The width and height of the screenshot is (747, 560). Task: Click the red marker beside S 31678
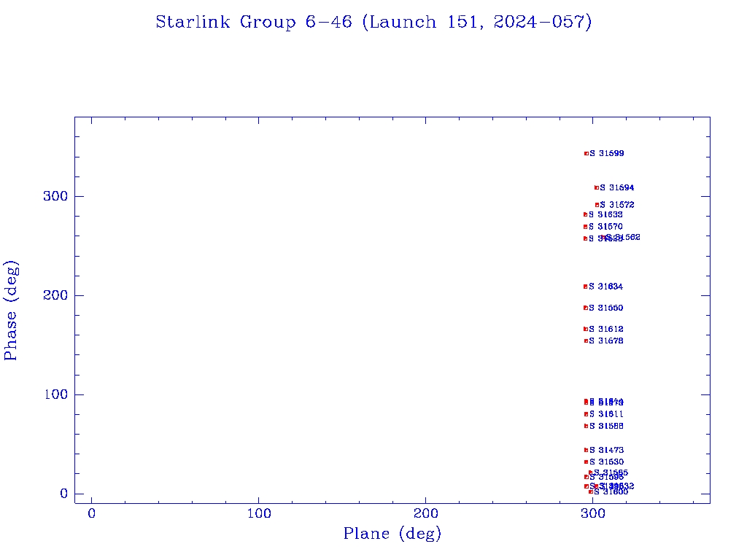(586, 341)
